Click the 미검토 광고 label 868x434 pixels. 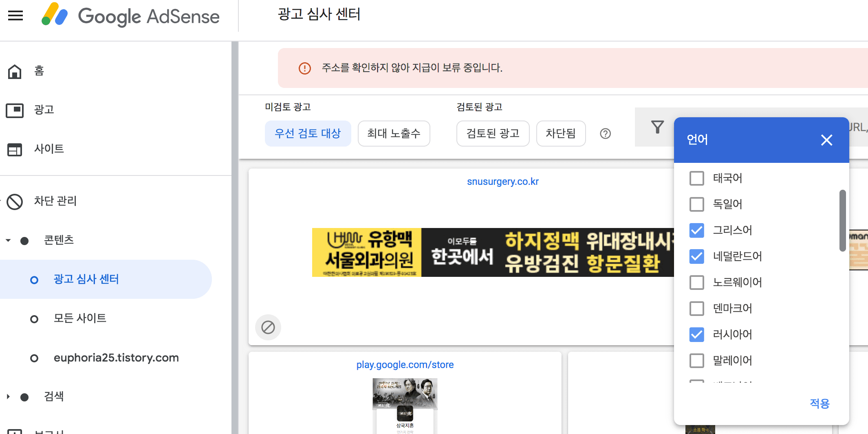pyautogui.click(x=288, y=107)
